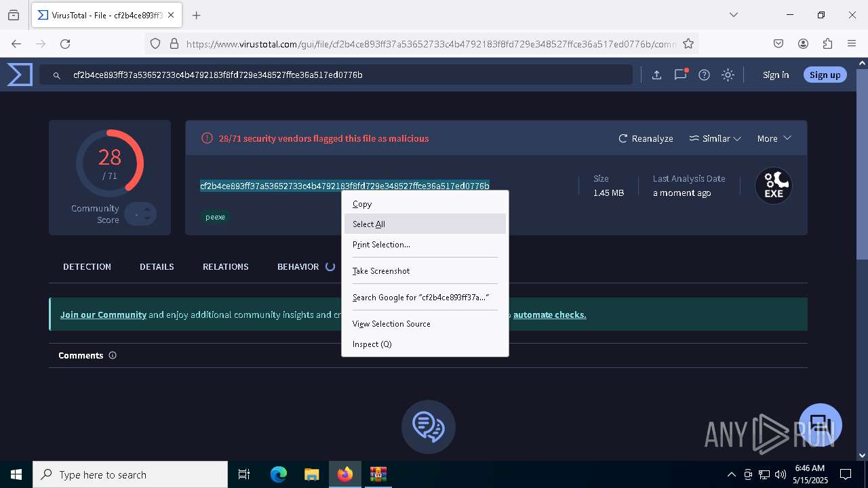
Task: Click the Firefox View icon
Action: click(14, 15)
